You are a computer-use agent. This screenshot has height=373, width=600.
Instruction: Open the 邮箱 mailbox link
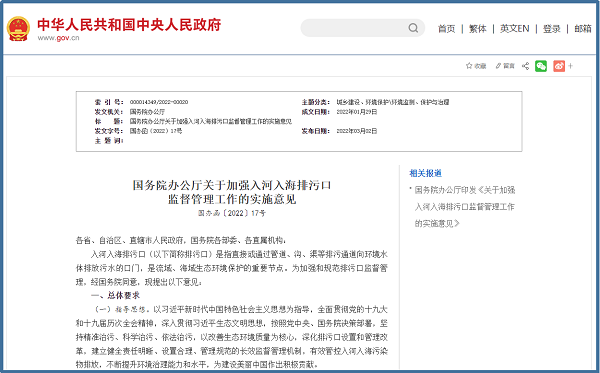[x=583, y=29]
